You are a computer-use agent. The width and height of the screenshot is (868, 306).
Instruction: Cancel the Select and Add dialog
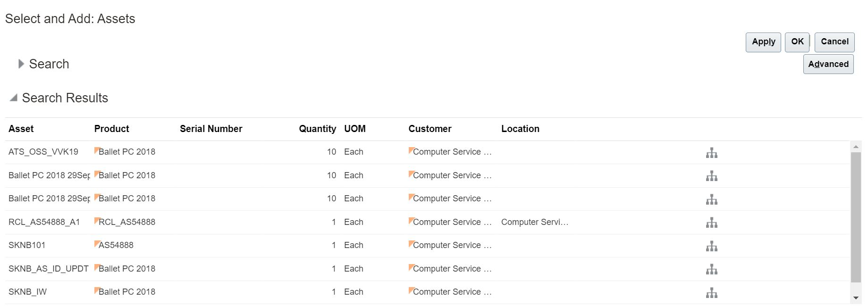tap(834, 42)
